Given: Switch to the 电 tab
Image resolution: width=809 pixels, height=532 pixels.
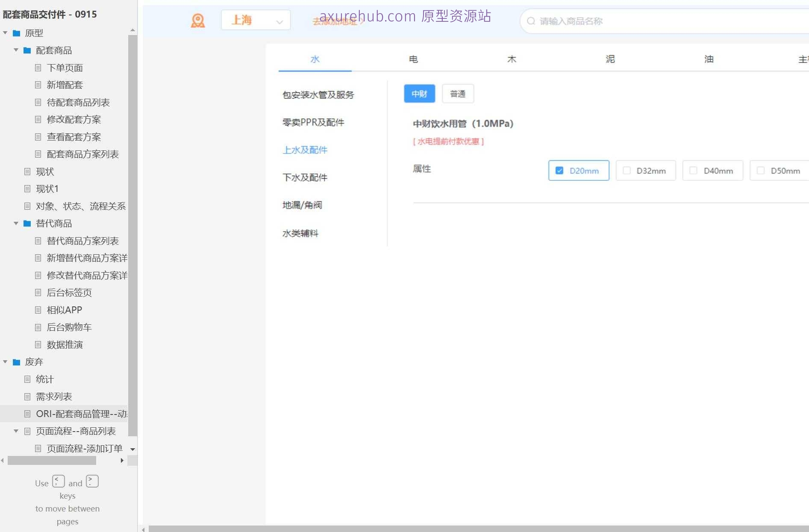Looking at the screenshot, I should 413,59.
